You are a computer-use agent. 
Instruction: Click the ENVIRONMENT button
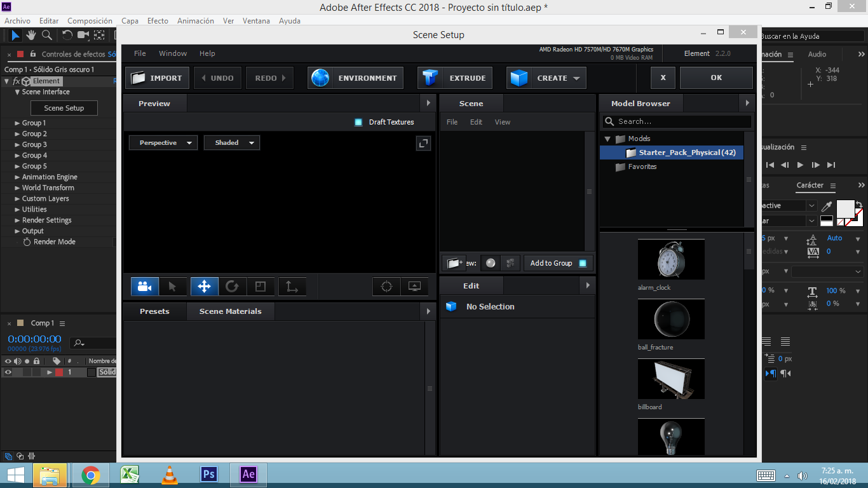[355, 78]
